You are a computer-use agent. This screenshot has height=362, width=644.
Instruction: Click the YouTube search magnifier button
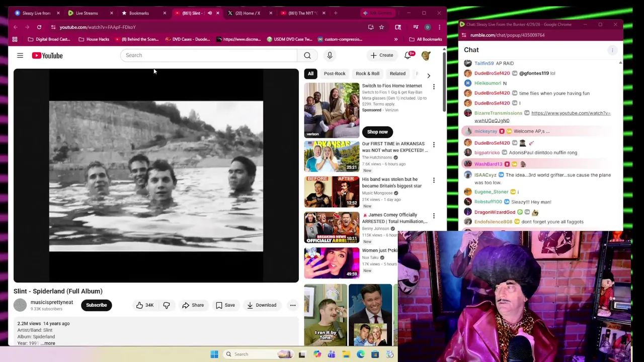point(307,55)
